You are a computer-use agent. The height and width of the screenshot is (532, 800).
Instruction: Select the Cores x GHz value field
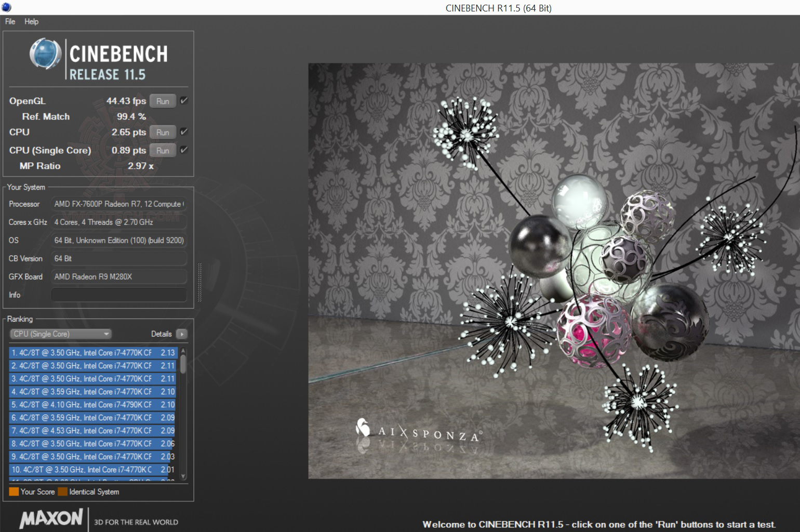coord(119,222)
